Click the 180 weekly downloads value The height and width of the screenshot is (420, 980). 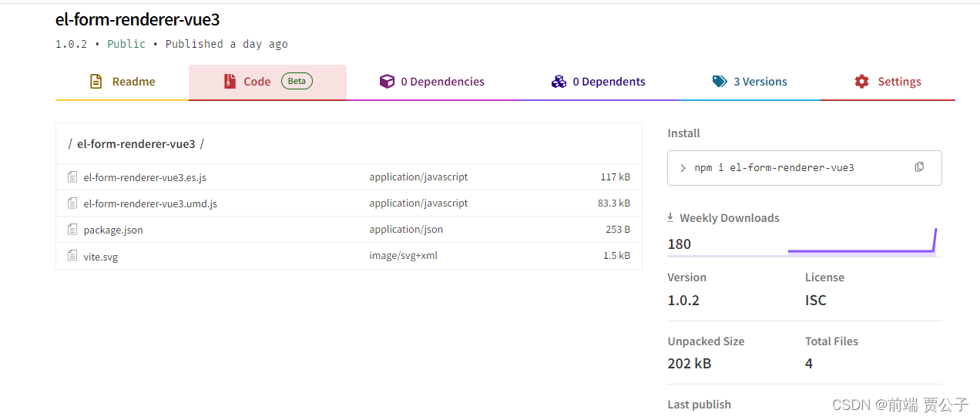tap(680, 244)
